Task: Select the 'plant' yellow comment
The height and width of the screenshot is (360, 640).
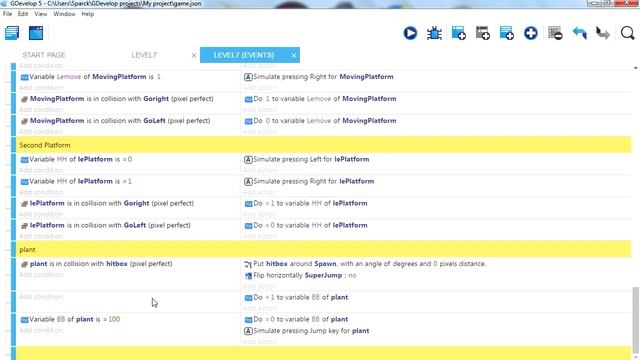Action: coord(324,249)
